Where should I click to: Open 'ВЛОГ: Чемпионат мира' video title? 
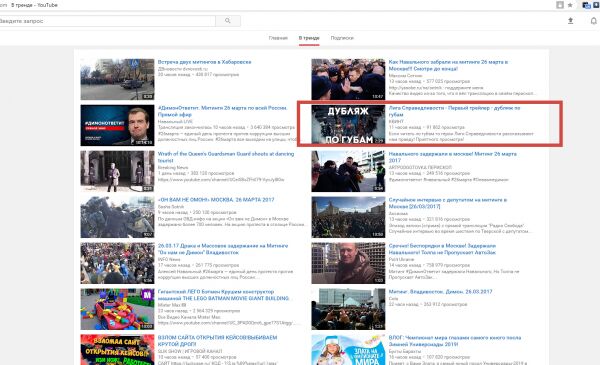point(455,341)
